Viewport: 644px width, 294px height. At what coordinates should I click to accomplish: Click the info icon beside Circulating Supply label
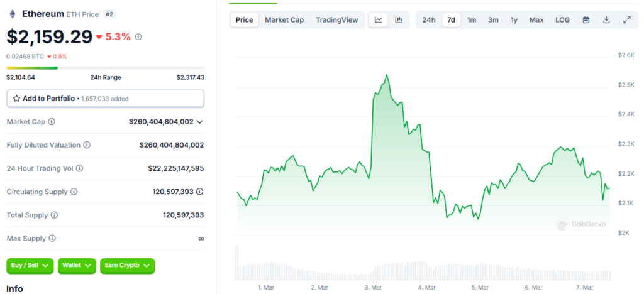pyautogui.click(x=74, y=192)
